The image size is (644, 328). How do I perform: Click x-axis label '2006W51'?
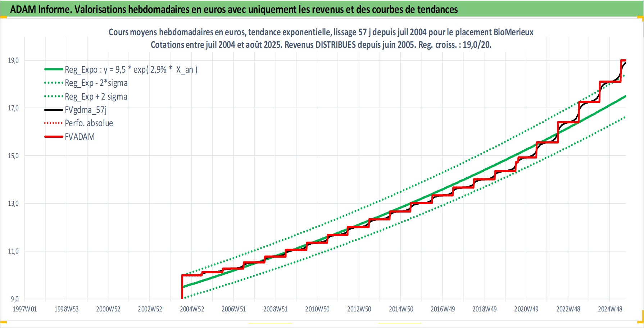tap(233, 309)
